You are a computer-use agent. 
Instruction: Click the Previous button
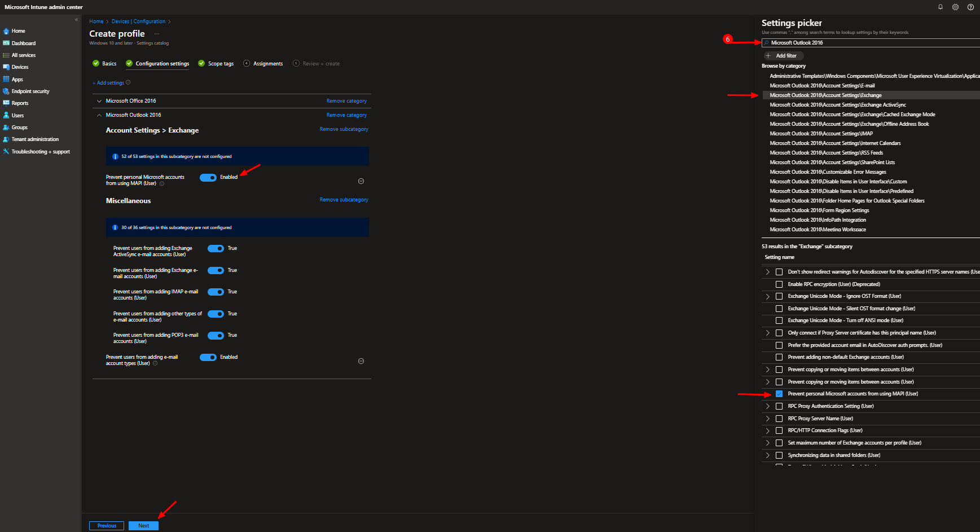(107, 526)
